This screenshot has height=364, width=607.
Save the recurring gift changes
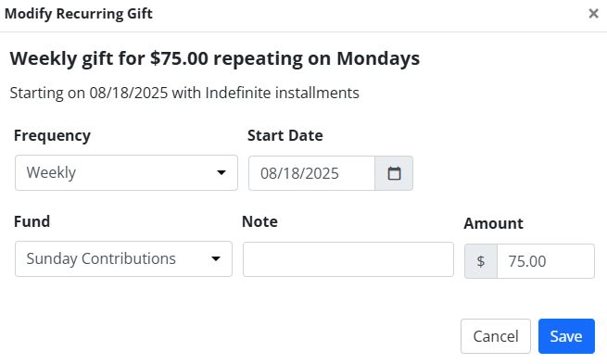(566, 336)
